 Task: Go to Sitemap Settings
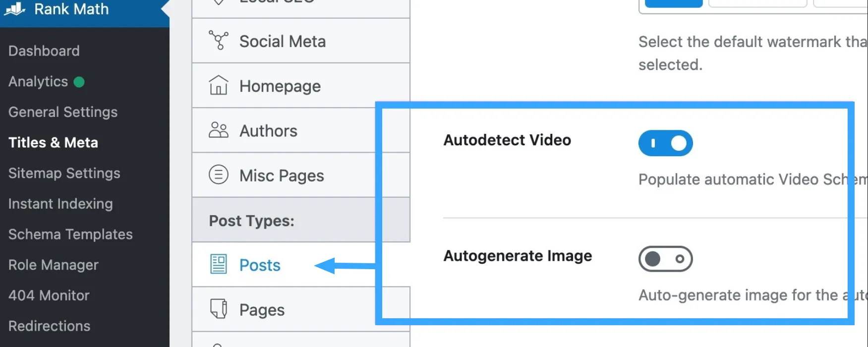64,173
